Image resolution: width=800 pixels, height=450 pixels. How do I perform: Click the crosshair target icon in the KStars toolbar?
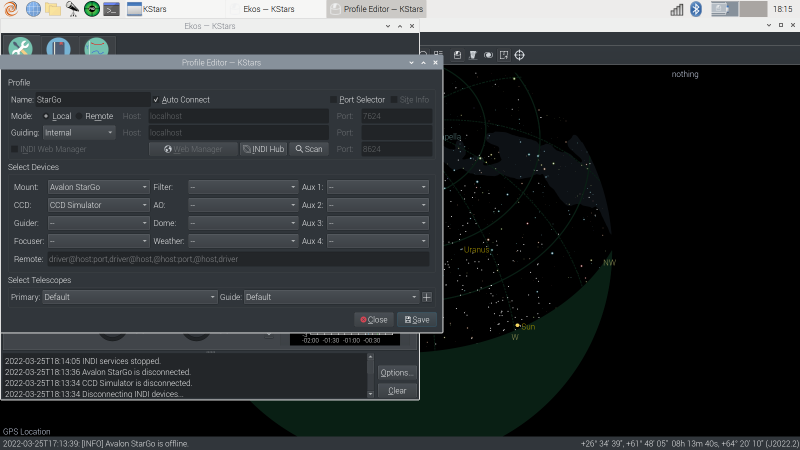coord(519,55)
